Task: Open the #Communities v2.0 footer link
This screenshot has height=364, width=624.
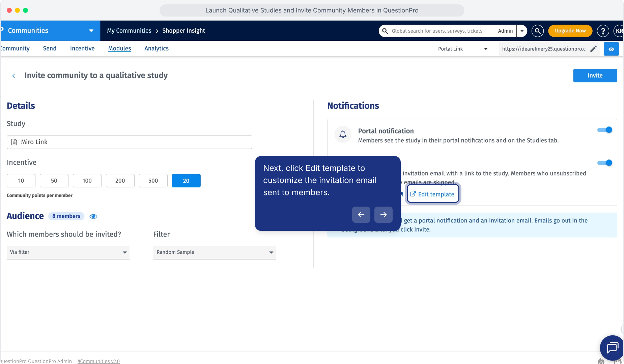Action: pos(98,361)
